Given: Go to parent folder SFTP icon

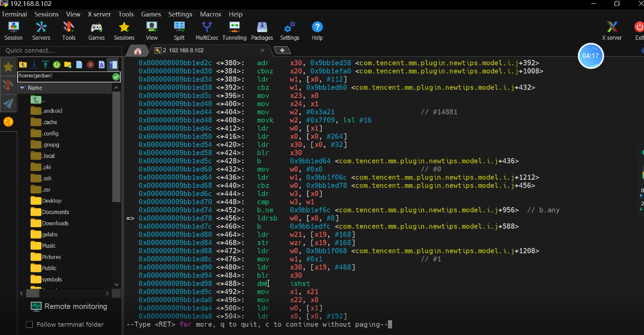Looking at the screenshot, I should click(23, 65).
